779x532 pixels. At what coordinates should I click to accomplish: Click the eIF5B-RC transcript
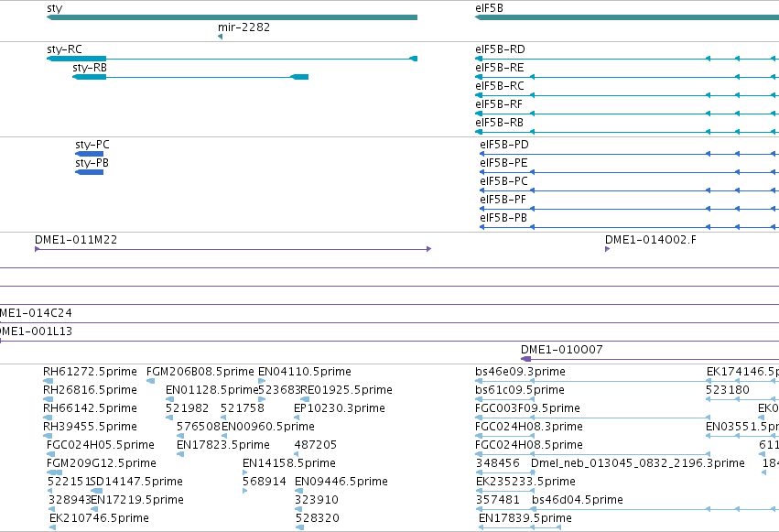click(x=627, y=95)
